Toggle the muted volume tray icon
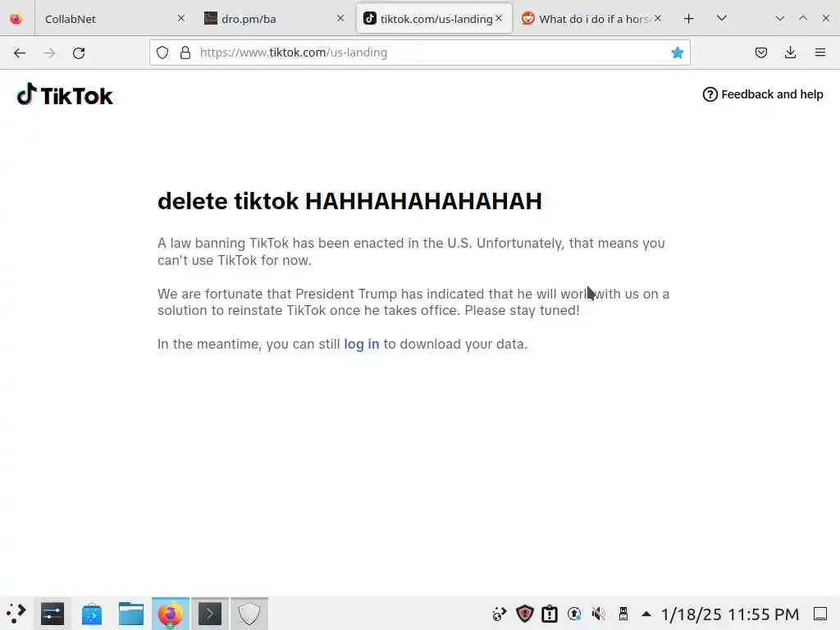The height and width of the screenshot is (630, 840). 598,614
